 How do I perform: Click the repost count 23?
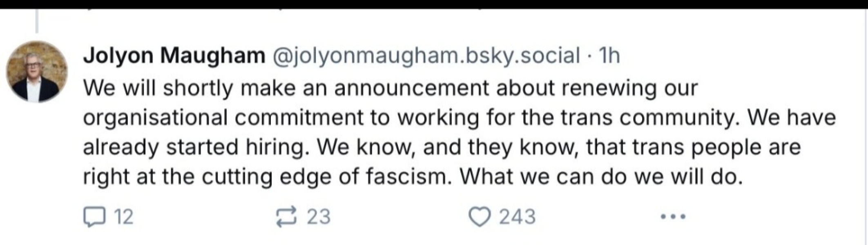point(319,217)
